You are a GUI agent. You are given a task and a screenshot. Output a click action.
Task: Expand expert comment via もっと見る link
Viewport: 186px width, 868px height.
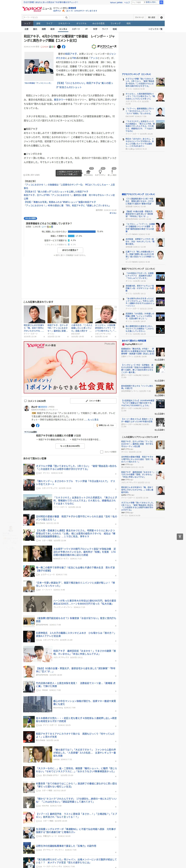coord(93,420)
